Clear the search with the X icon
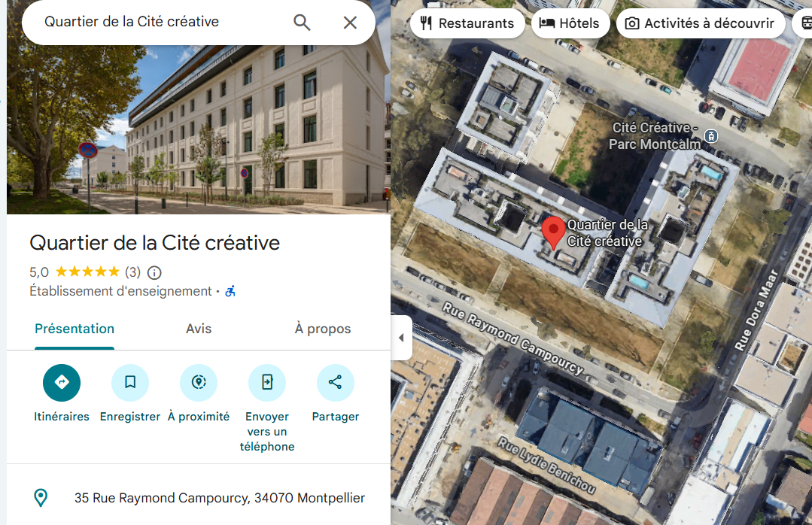Image resolution: width=812 pixels, height=525 pixels. click(x=350, y=23)
